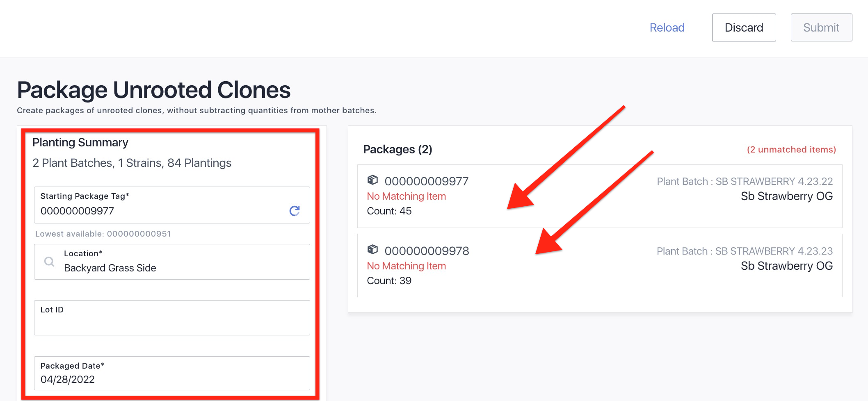Click No Matching Item under package 000000009977
The width and height of the screenshot is (868, 401).
pos(406,196)
